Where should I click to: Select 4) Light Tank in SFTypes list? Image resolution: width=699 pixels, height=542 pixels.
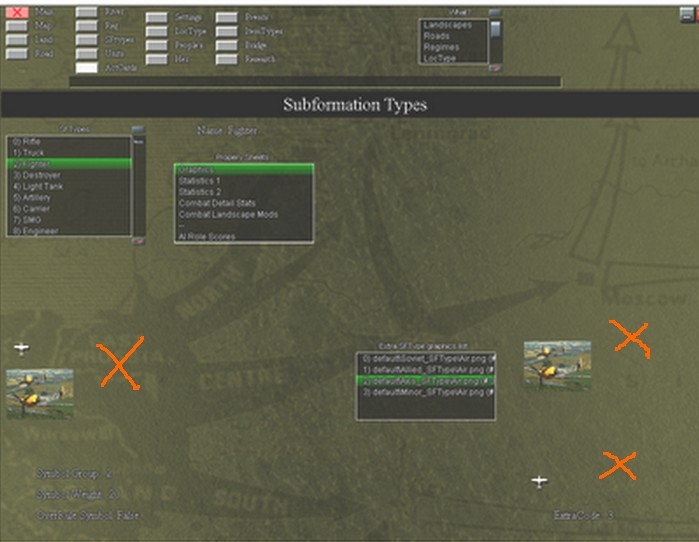69,186
